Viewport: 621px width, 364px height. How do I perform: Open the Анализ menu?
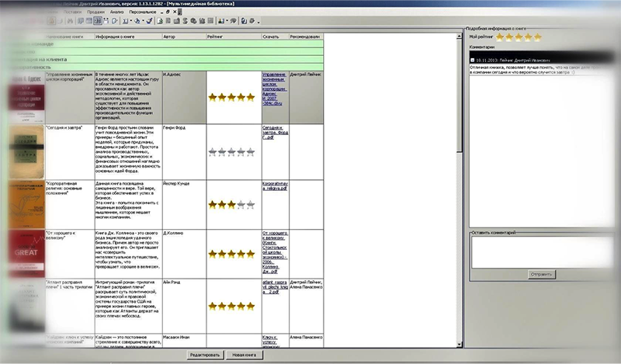coord(116,12)
